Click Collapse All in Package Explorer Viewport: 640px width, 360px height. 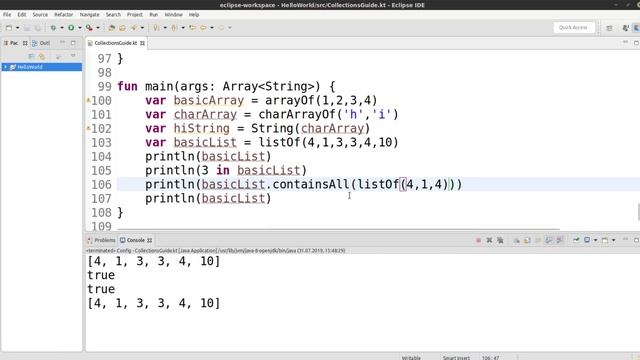click(31, 56)
